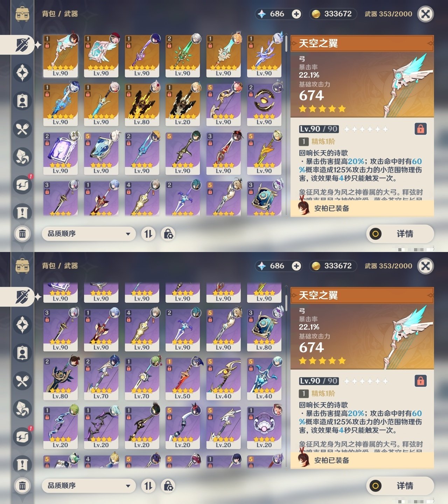Screen dimensions: 448x504
Task: Click the 详情 button in upper screenshot
Action: click(x=400, y=233)
